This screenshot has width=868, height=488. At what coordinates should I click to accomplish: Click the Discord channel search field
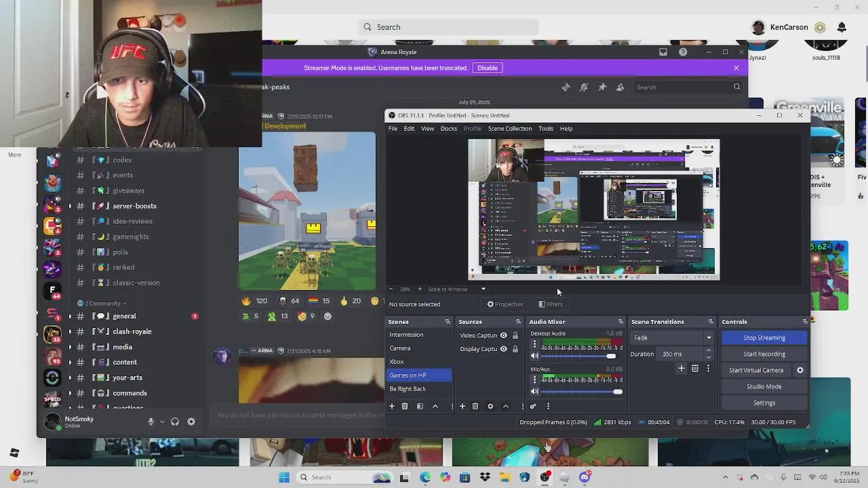[688, 87]
